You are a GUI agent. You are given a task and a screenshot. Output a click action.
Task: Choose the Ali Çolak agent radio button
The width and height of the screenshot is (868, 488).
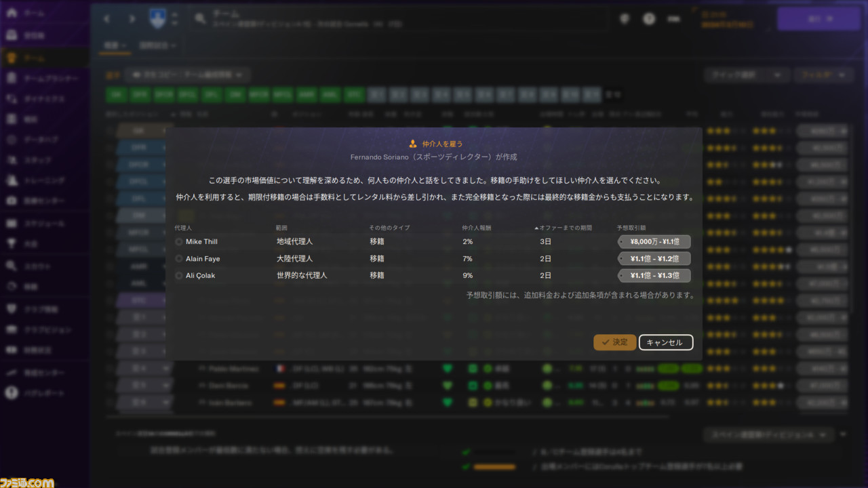point(179,276)
